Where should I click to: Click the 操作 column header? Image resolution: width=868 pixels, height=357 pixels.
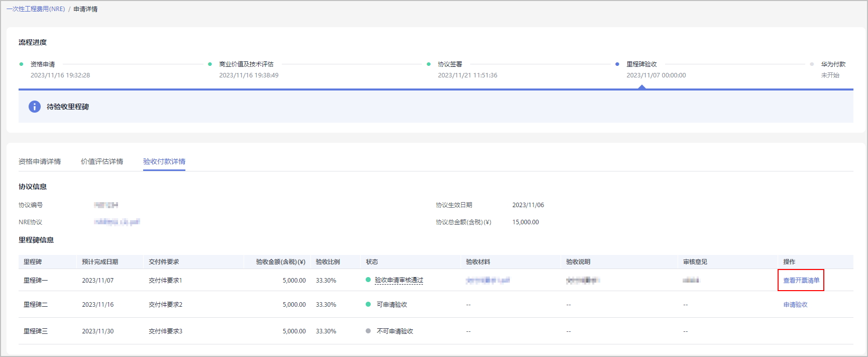pos(789,262)
